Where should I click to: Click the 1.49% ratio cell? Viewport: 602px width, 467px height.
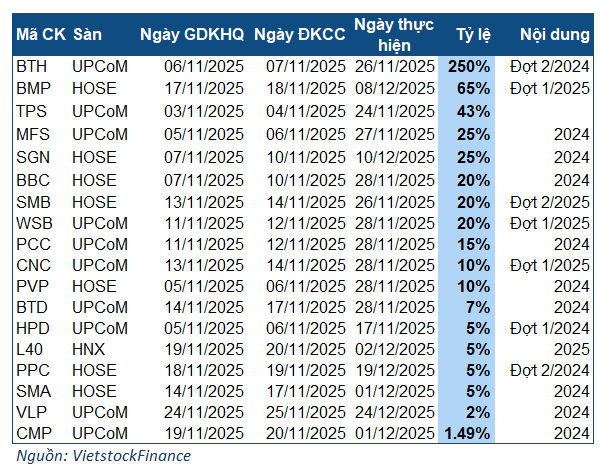(466, 433)
